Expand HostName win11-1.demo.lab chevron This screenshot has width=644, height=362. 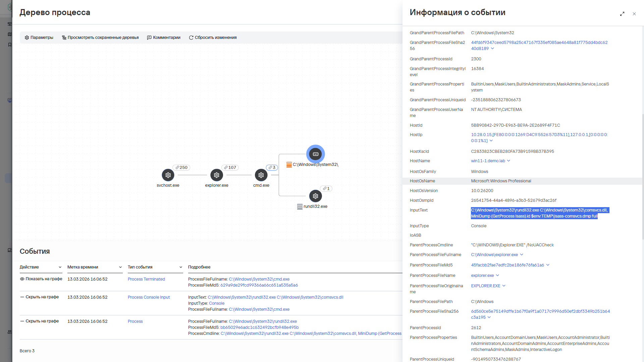point(508,161)
